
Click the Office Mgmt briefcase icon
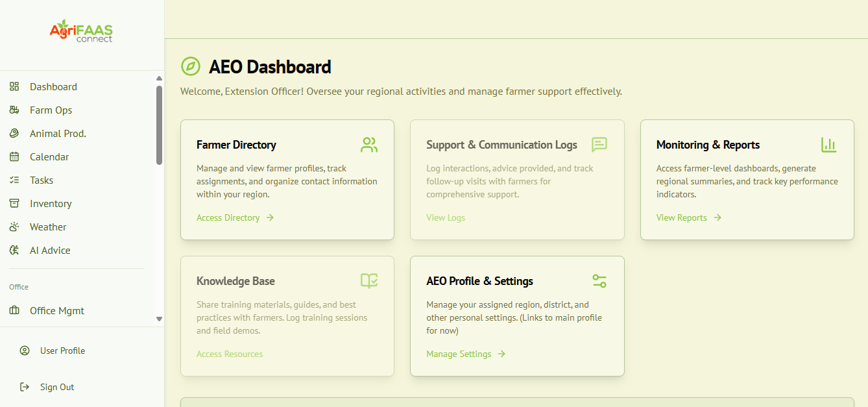coord(14,311)
